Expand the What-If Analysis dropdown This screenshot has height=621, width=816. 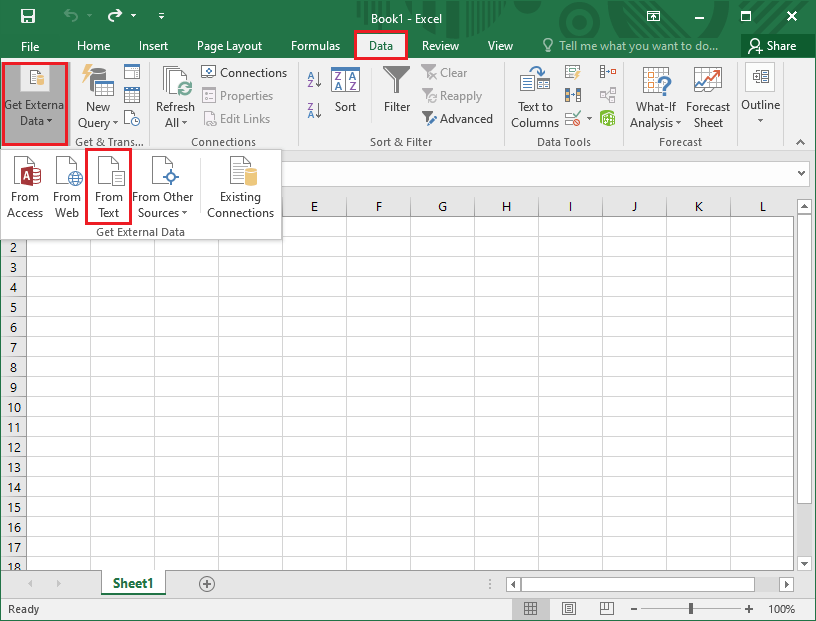point(655,96)
